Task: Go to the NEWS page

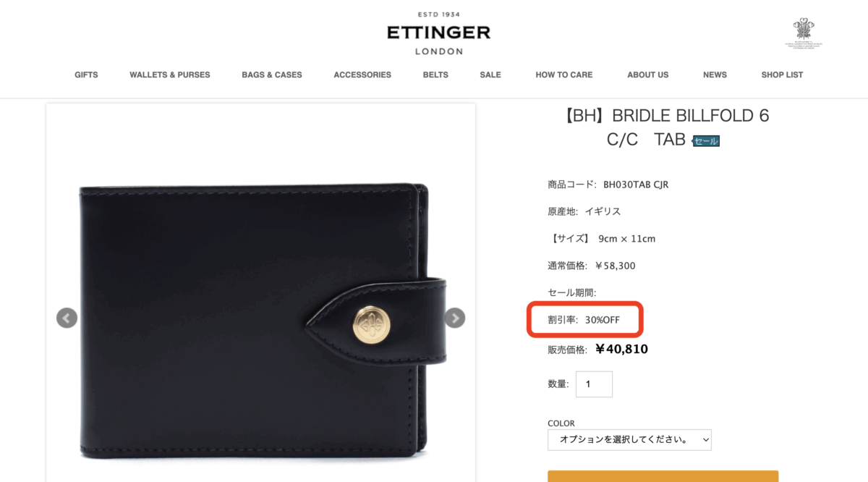Action: pos(715,75)
